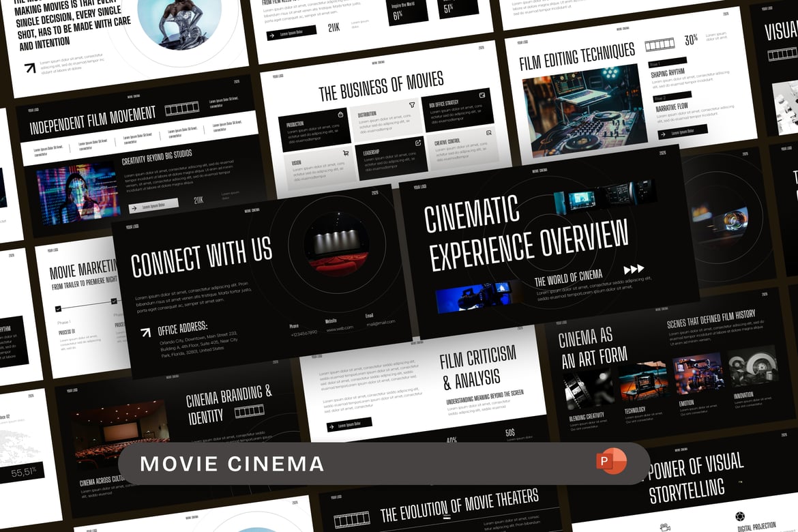798x532 pixels.
Task: Click Lorem Ipsum button beside top 211K
Action: click(291, 33)
